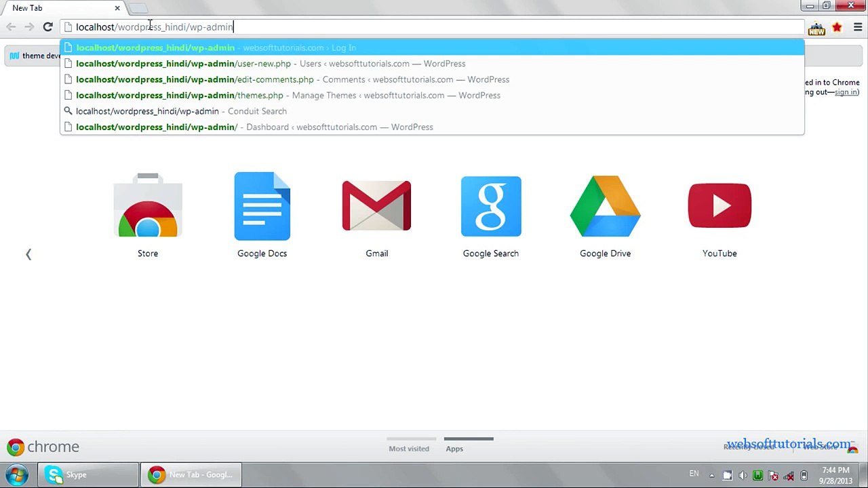Screen dimensions: 868x488
Task: Launch the Google Docs app
Action: 262,206
